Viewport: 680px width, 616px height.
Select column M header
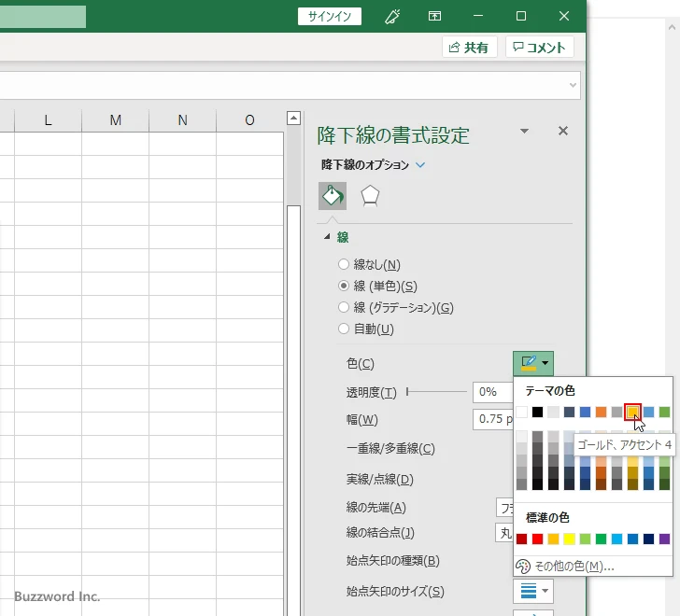116,120
